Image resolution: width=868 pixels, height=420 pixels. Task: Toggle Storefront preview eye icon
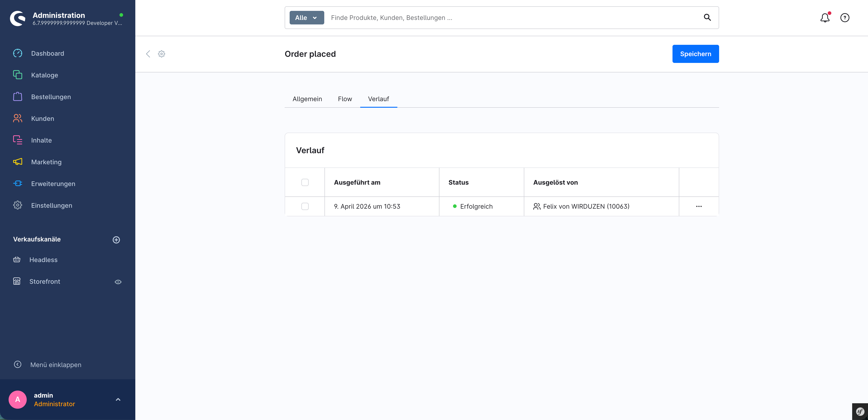(118, 282)
